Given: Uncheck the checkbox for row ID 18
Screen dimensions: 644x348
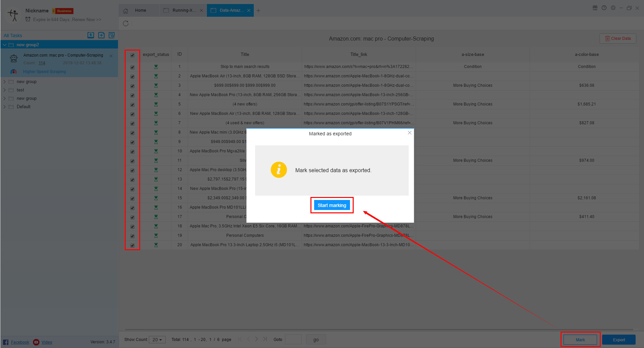Looking at the screenshot, I should pos(132,227).
